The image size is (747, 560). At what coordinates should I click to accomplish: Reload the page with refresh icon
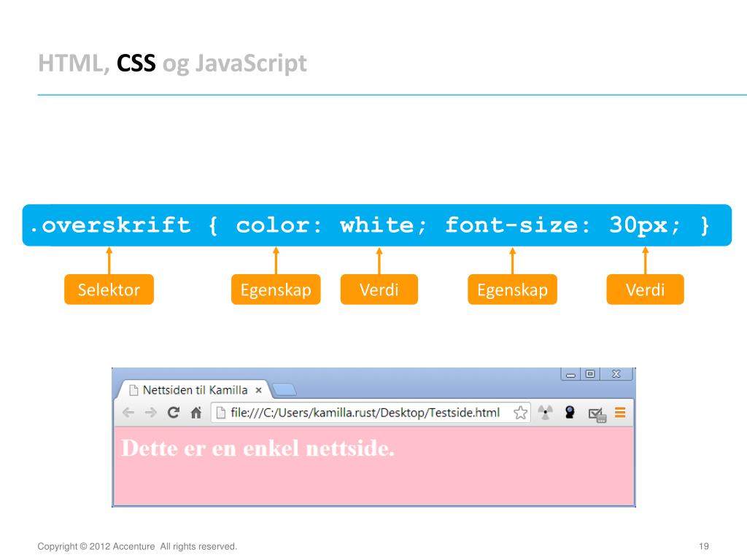pos(174,413)
